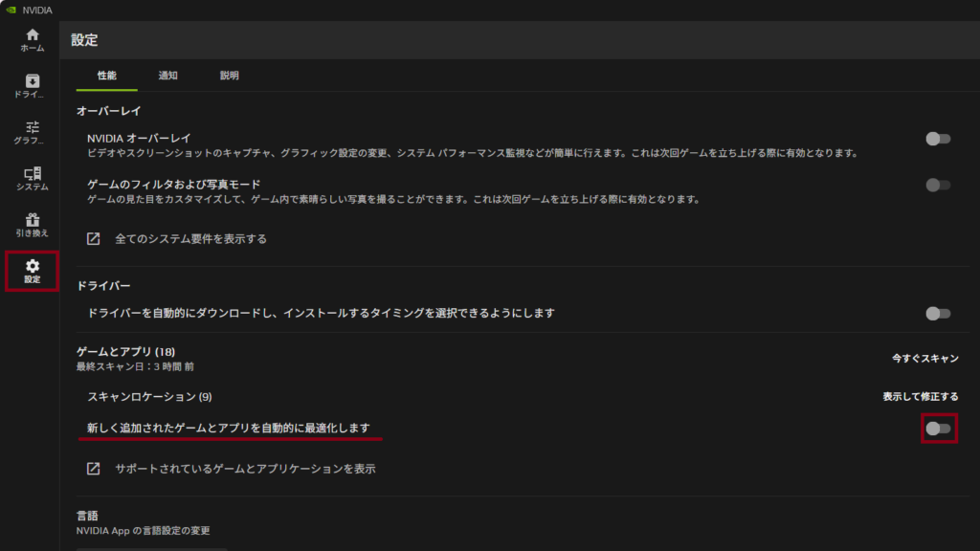980x551 pixels.
Task: Select the システム icon in sidebar
Action: click(x=32, y=178)
